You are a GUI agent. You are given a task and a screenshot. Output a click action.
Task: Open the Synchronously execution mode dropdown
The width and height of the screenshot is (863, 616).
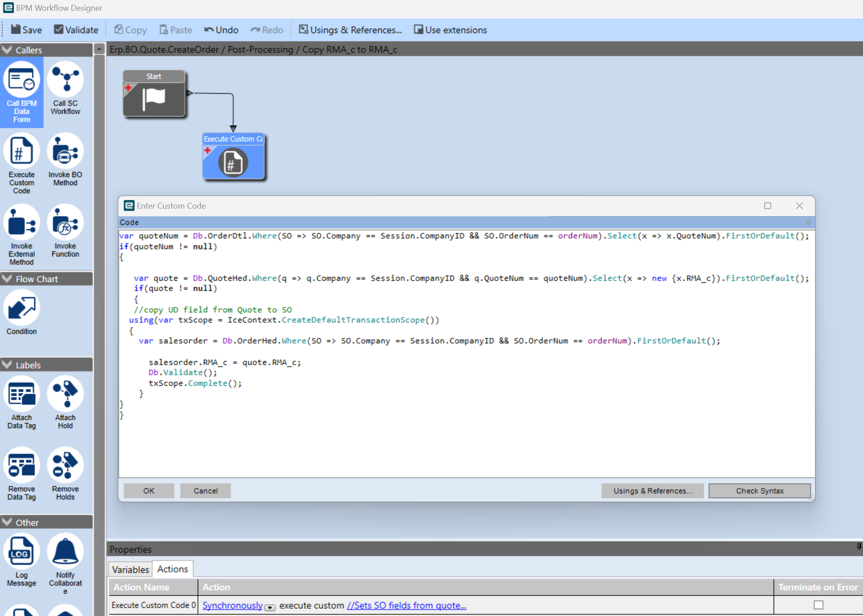click(270, 607)
